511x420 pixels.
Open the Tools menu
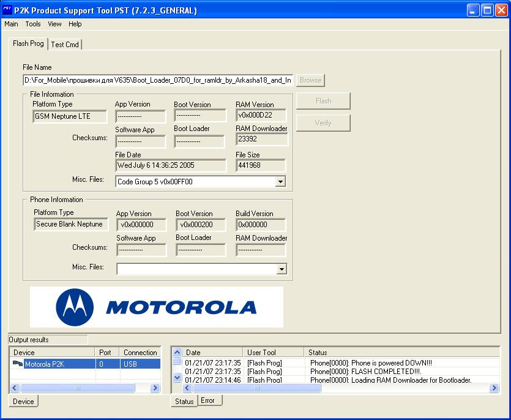click(33, 24)
